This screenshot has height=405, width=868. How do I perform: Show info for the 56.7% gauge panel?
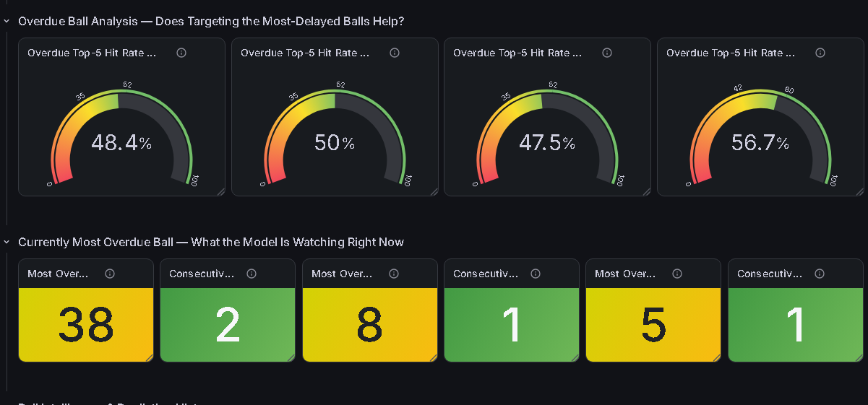click(x=820, y=53)
